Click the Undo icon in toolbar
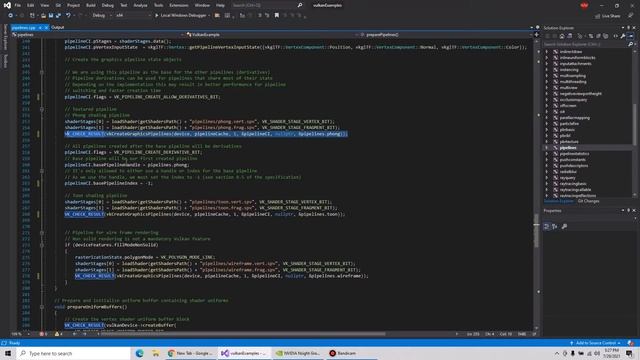Image resolution: width=640 pixels, height=360 pixels. 68,16
